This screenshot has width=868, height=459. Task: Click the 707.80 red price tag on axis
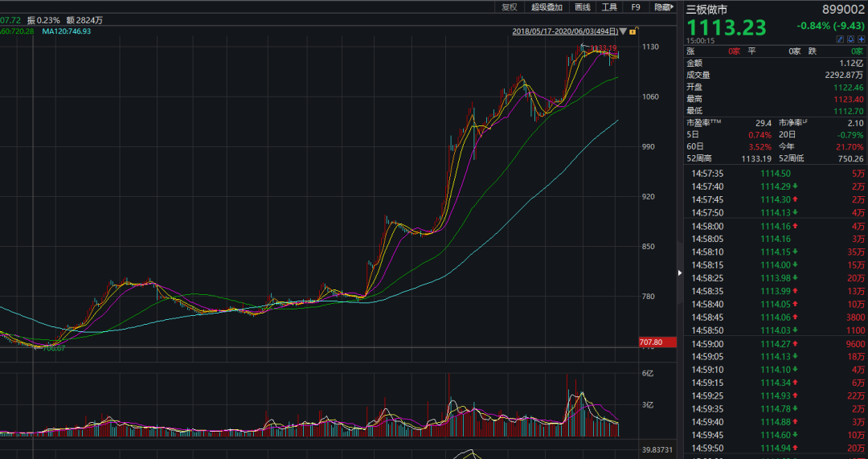click(x=657, y=342)
